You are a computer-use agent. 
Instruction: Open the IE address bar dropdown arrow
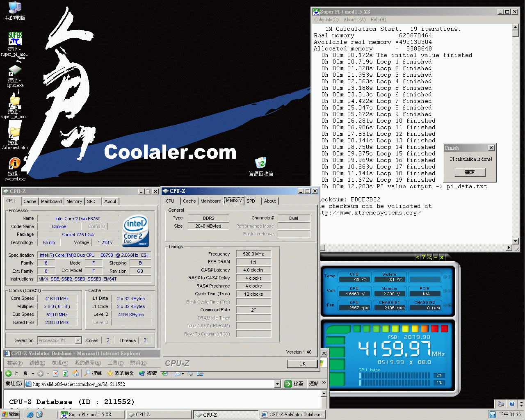(x=277, y=384)
